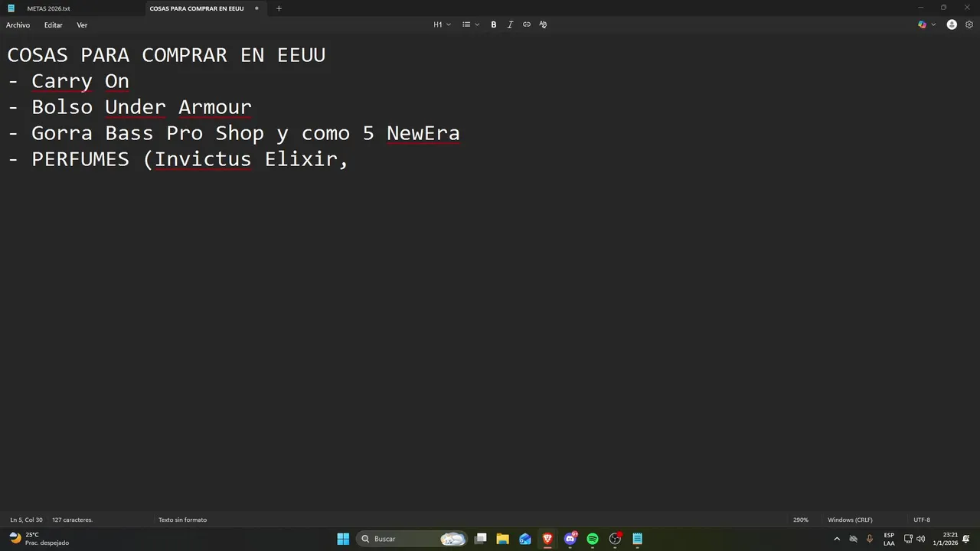Toggle bold formatting in Notepad toolbar

494,24
